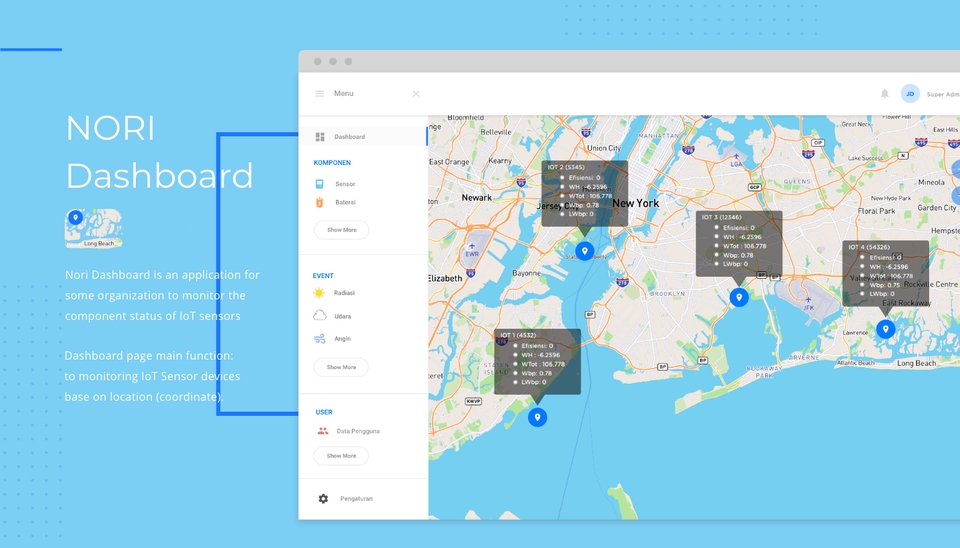Click the KOMPONEN section heading
This screenshot has height=548, width=960.
point(332,163)
